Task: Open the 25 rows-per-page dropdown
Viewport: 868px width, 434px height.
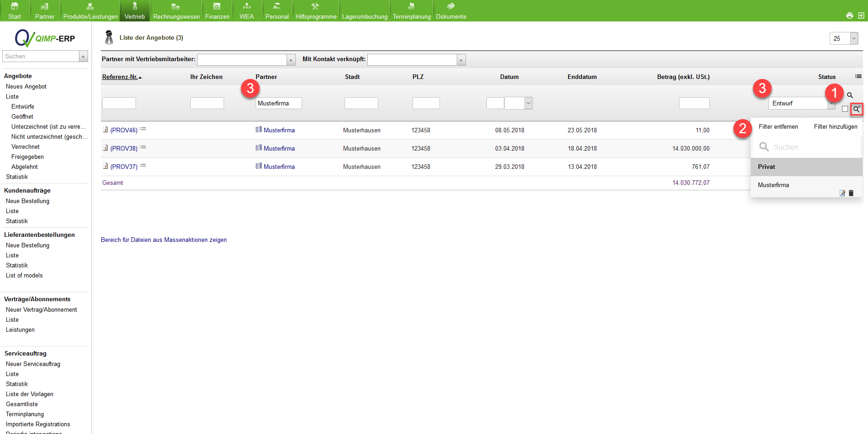Action: [853, 39]
